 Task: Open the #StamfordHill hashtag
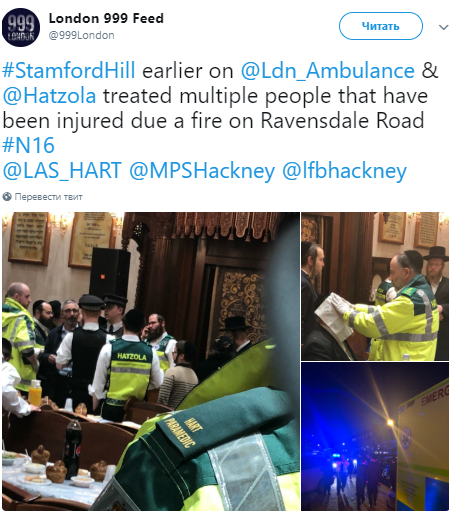[x=69, y=70]
